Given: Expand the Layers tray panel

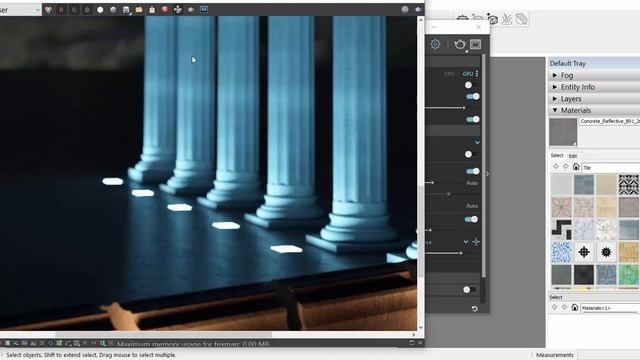Looking at the screenshot, I should (555, 98).
